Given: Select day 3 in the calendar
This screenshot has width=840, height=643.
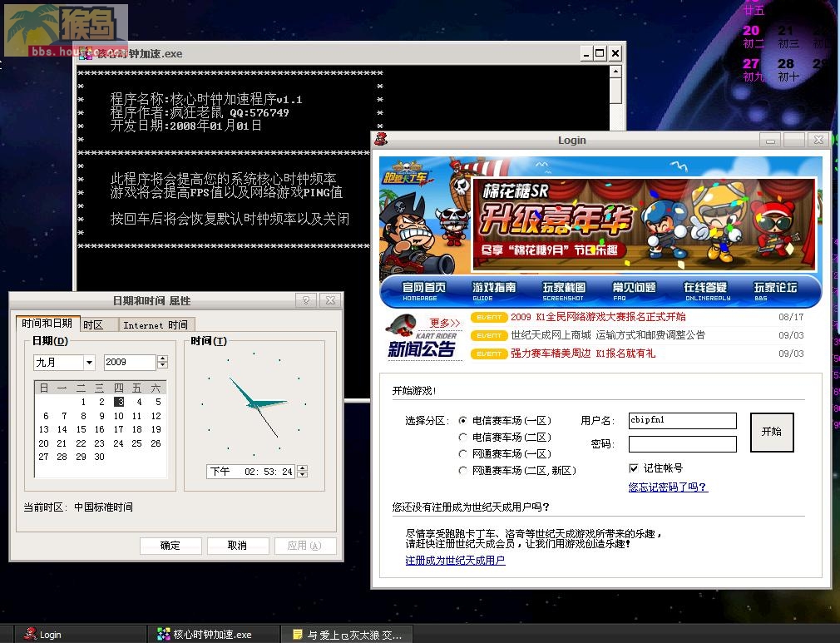Looking at the screenshot, I should pyautogui.click(x=119, y=402).
